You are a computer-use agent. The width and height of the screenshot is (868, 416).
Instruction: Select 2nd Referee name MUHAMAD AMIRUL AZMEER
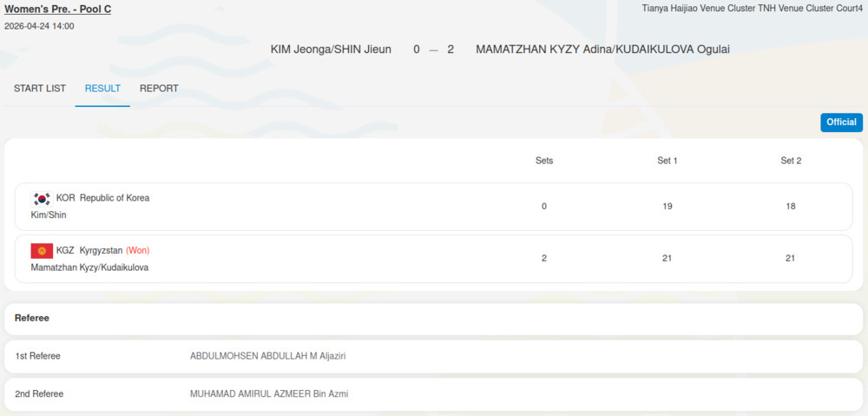pos(269,394)
